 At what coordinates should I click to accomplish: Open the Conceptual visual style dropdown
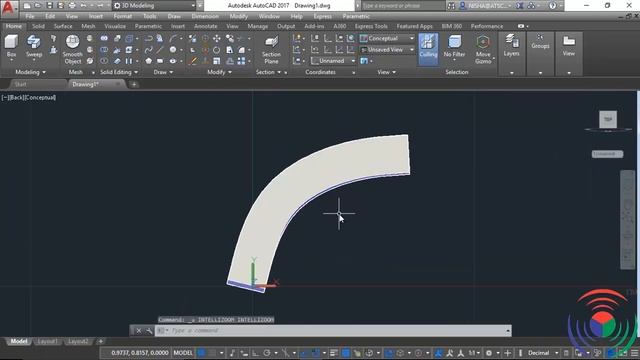tap(387, 38)
